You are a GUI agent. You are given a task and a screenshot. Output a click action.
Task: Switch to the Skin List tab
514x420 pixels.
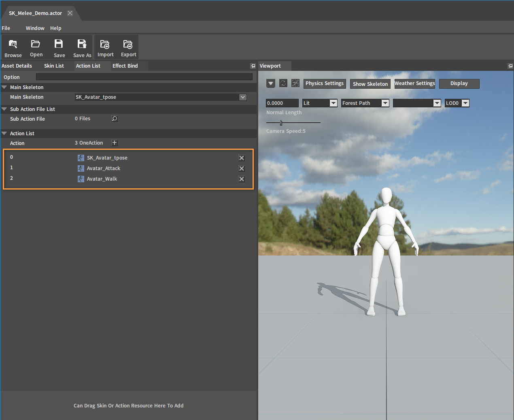pos(54,66)
